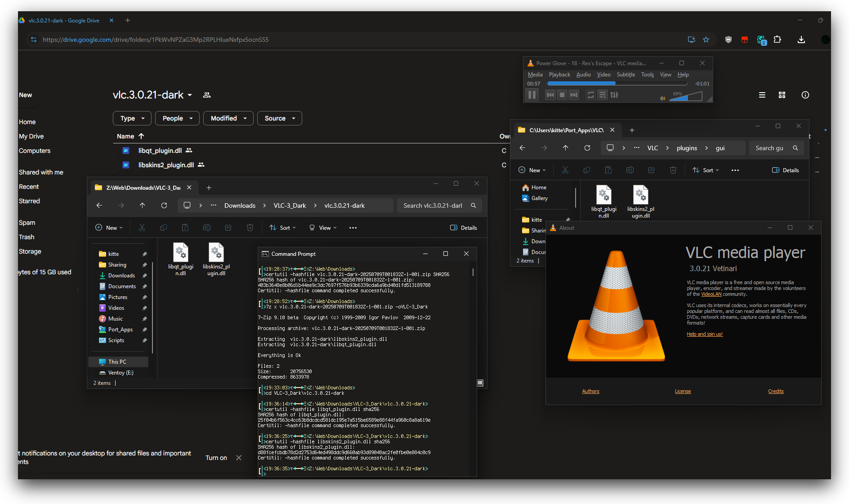
Task: Toggle the VLC playlist view
Action: (x=603, y=95)
